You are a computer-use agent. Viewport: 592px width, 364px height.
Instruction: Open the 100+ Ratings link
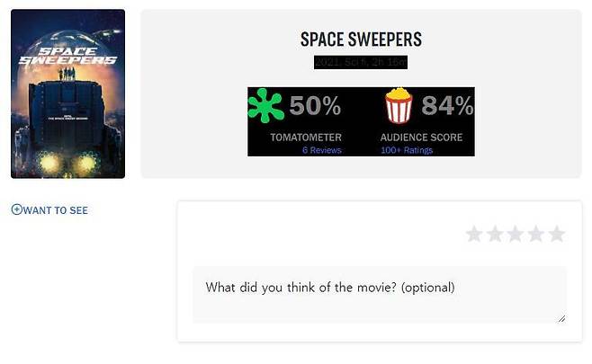pos(407,150)
